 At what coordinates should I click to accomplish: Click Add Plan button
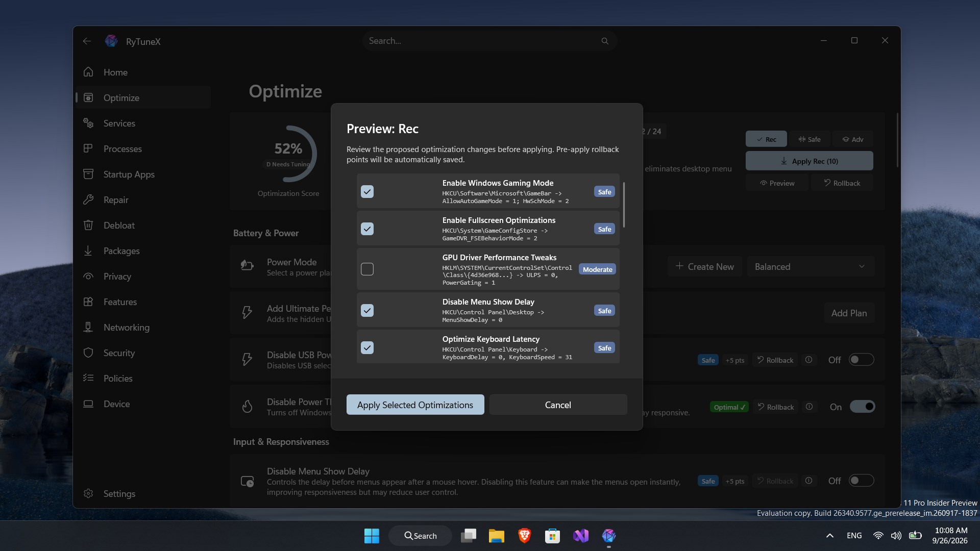pyautogui.click(x=849, y=313)
